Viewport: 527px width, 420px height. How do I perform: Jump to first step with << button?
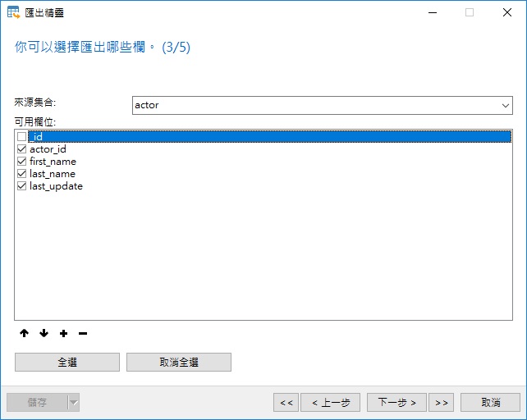click(286, 402)
